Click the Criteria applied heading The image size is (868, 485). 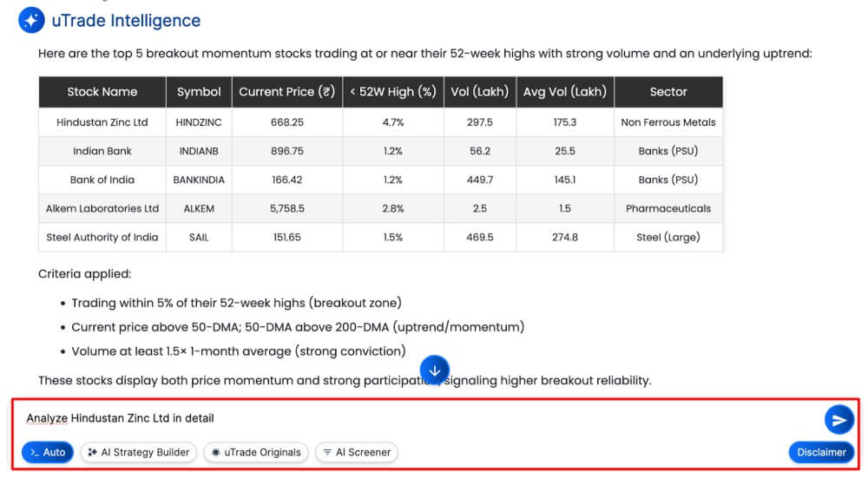[x=85, y=274]
